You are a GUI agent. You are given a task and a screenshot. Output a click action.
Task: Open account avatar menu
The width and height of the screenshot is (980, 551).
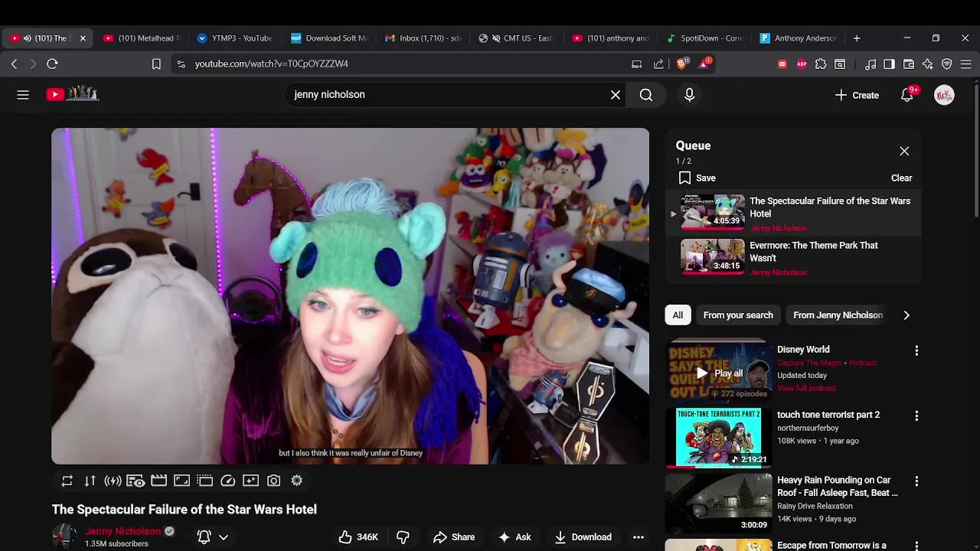944,95
